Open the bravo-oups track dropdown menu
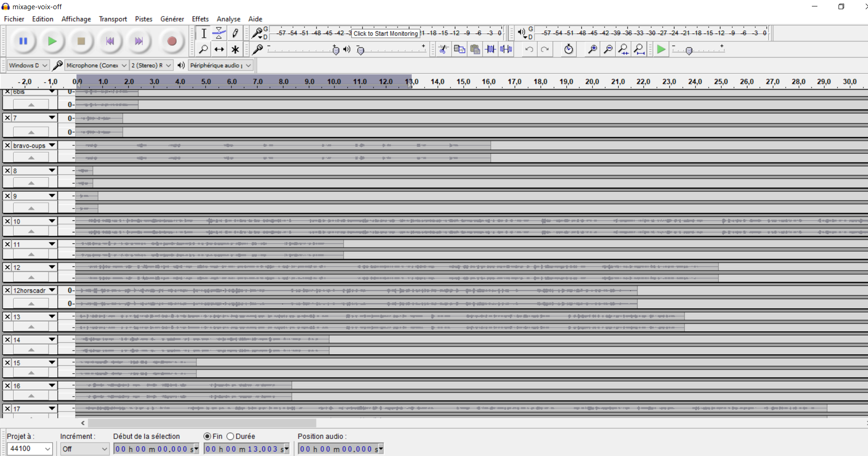This screenshot has height=456, width=868. [52, 145]
